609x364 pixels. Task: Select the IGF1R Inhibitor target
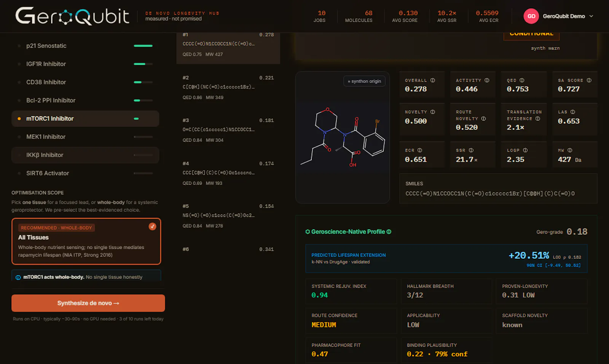tap(85, 64)
